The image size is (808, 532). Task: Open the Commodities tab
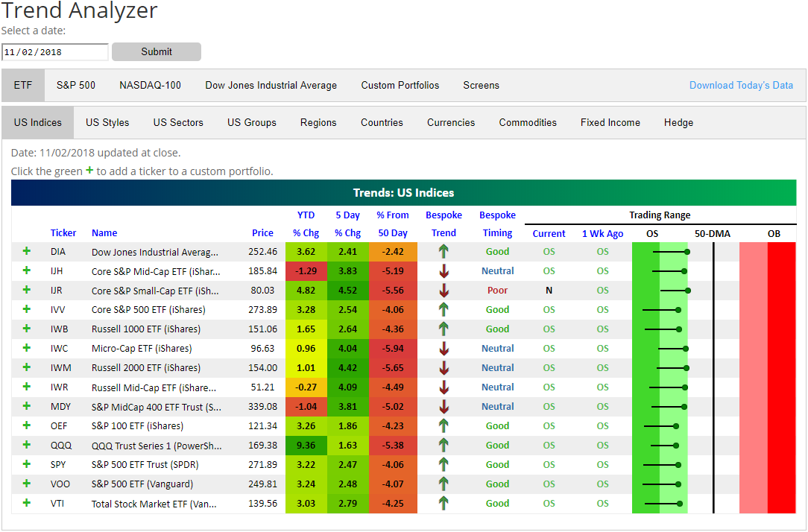click(528, 122)
